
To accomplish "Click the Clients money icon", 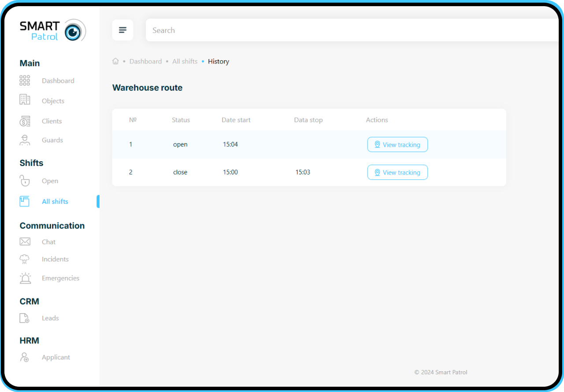I will click(25, 121).
